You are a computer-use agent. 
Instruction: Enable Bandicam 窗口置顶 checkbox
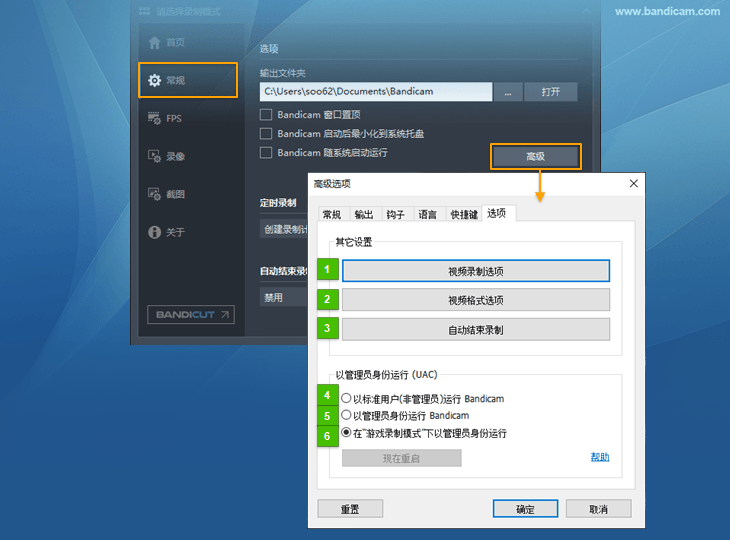266,115
